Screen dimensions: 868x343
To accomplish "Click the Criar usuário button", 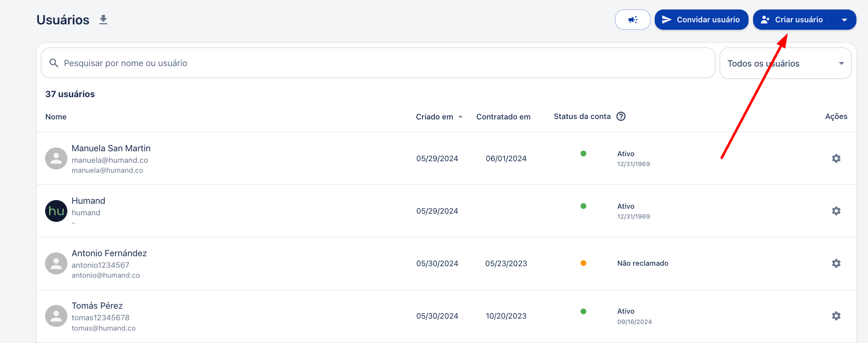I will pyautogui.click(x=792, y=20).
